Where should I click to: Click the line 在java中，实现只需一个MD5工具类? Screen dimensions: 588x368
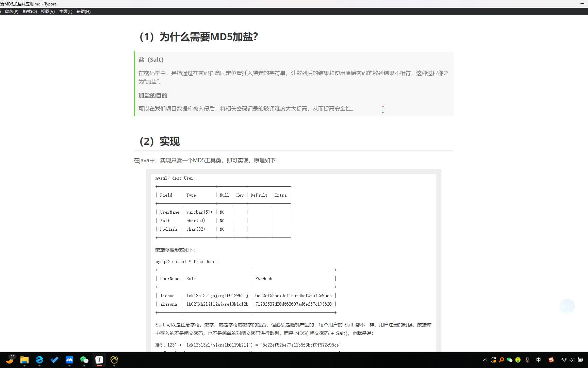tap(206, 160)
